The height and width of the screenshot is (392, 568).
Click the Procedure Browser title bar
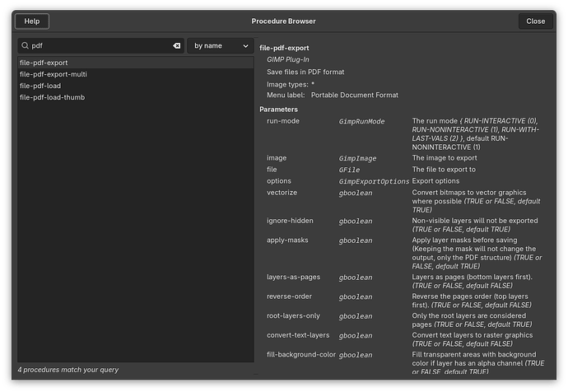point(283,21)
